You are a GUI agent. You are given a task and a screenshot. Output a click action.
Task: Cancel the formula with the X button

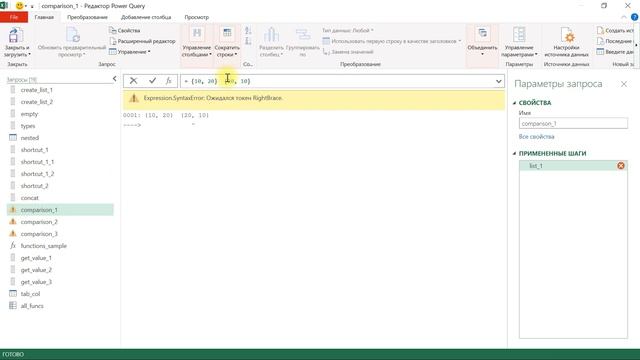click(x=133, y=81)
